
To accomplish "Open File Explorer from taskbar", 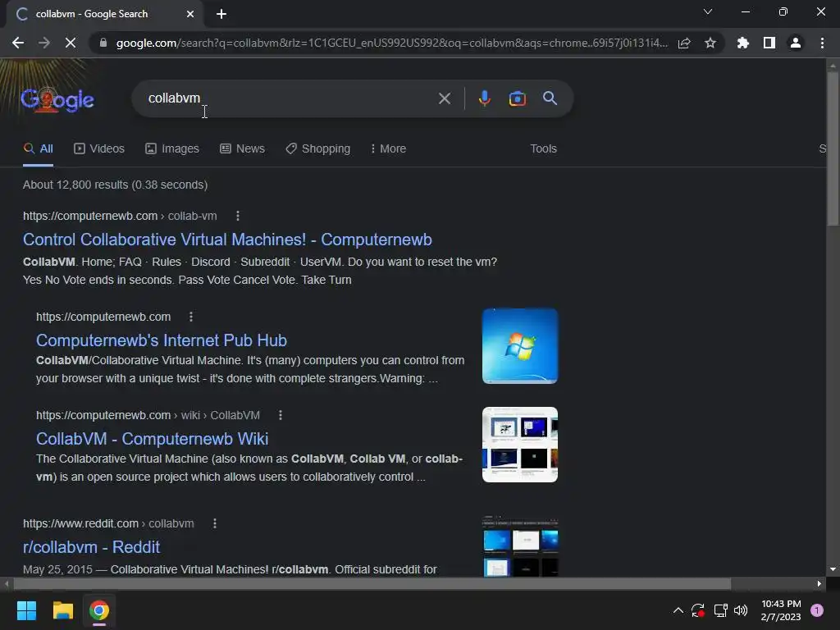I will click(x=62, y=610).
